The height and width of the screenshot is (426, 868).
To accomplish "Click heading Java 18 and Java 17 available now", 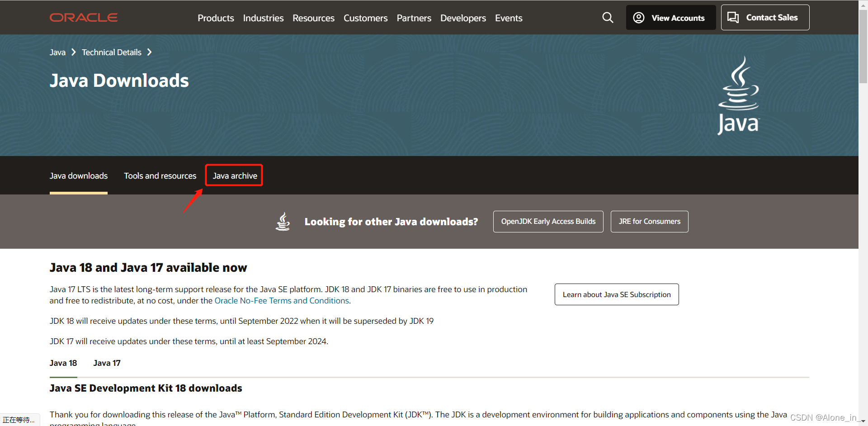I will 148,268.
